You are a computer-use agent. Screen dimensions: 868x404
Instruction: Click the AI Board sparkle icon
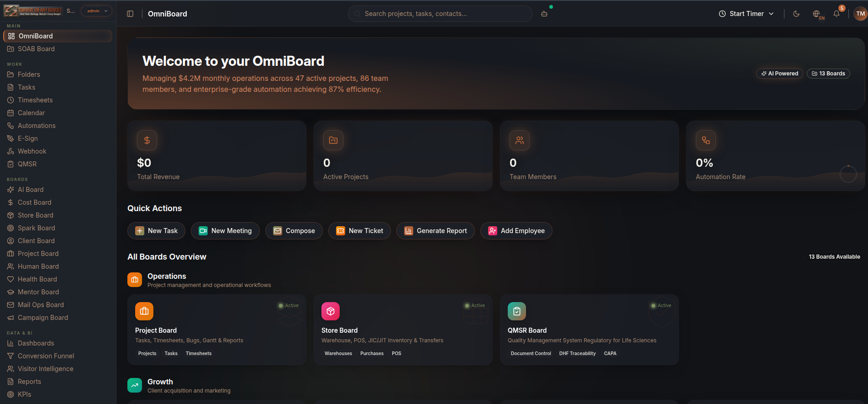click(x=11, y=190)
